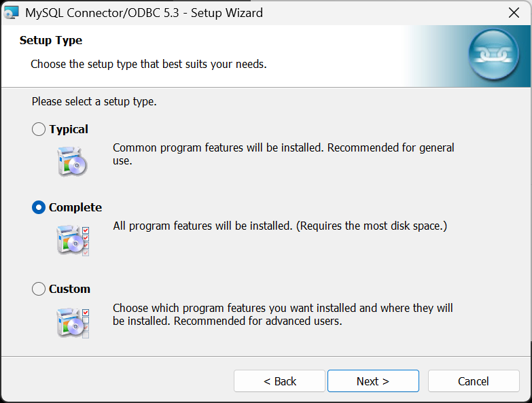Click the Typical setup disc icon
The height and width of the screenshot is (403, 532).
tap(72, 162)
